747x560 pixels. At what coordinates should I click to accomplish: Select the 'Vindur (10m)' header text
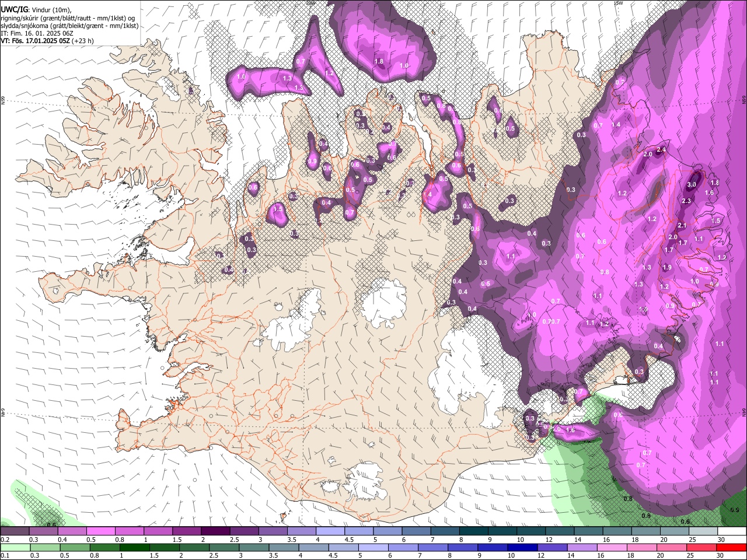tap(51, 9)
